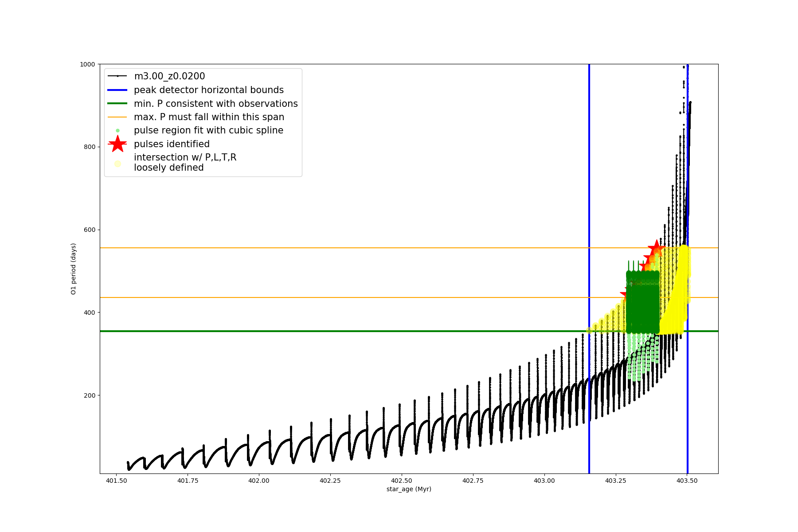798x532 pixels.
Task: Click 'max. P must fall within this span' label
Action: (x=209, y=117)
